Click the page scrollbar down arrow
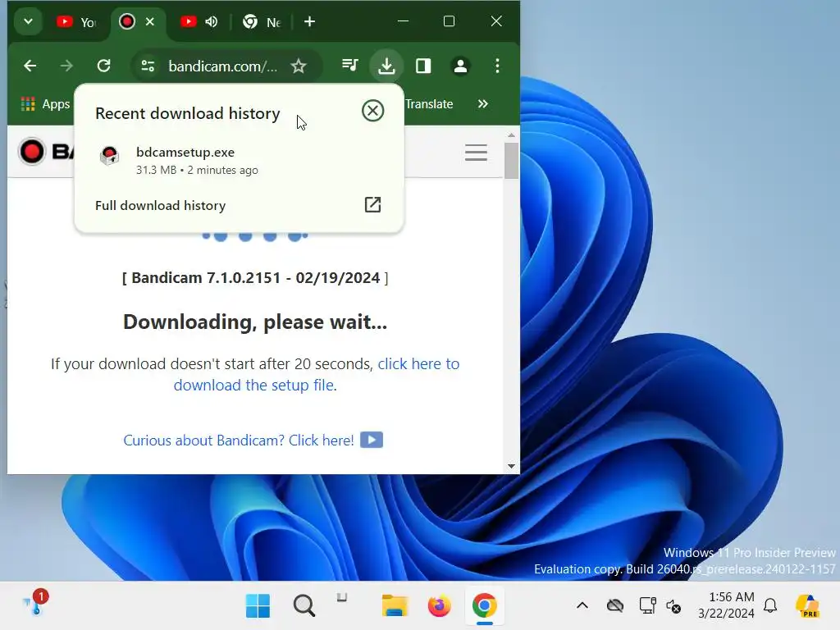840x630 pixels. [x=511, y=466]
